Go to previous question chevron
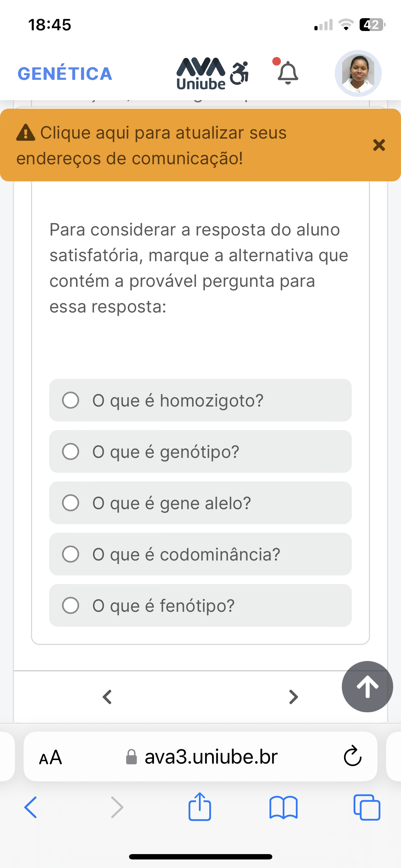 tap(107, 697)
